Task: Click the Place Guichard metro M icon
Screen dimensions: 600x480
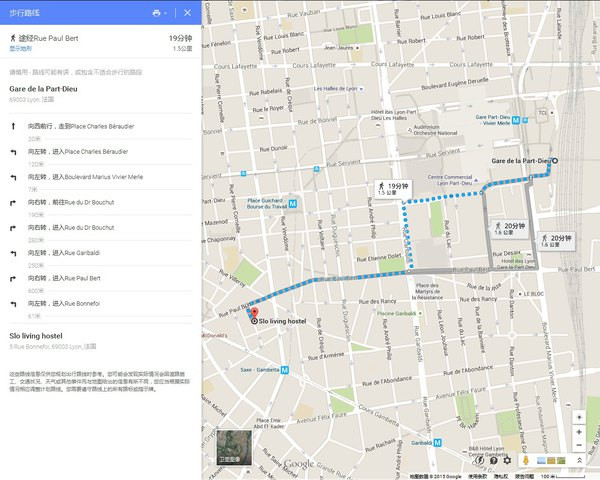Action: pyautogui.click(x=293, y=204)
